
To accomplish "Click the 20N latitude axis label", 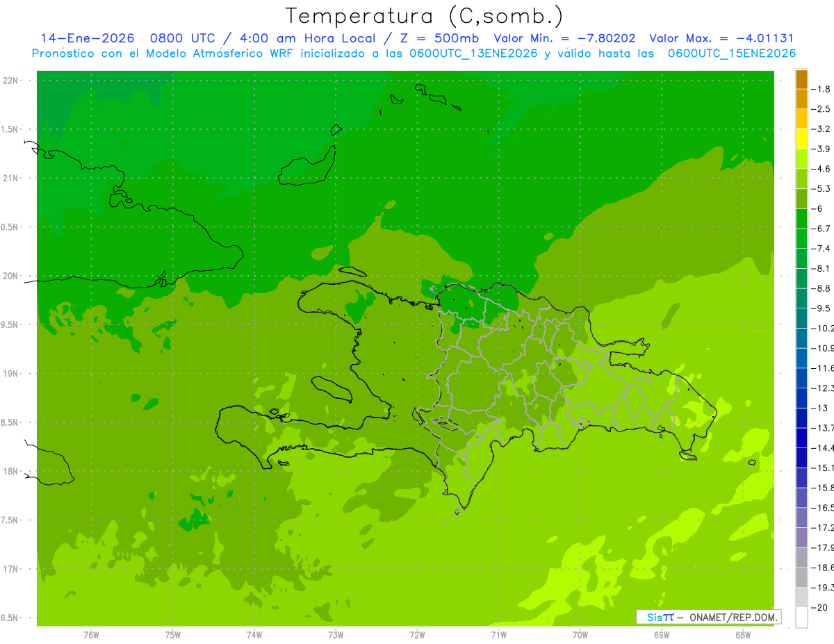I will (x=10, y=276).
